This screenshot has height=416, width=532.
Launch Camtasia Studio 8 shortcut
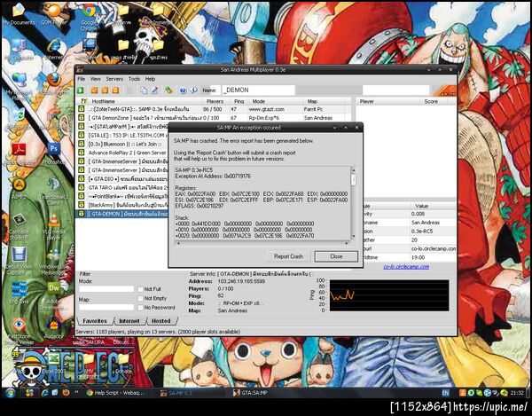19,225
